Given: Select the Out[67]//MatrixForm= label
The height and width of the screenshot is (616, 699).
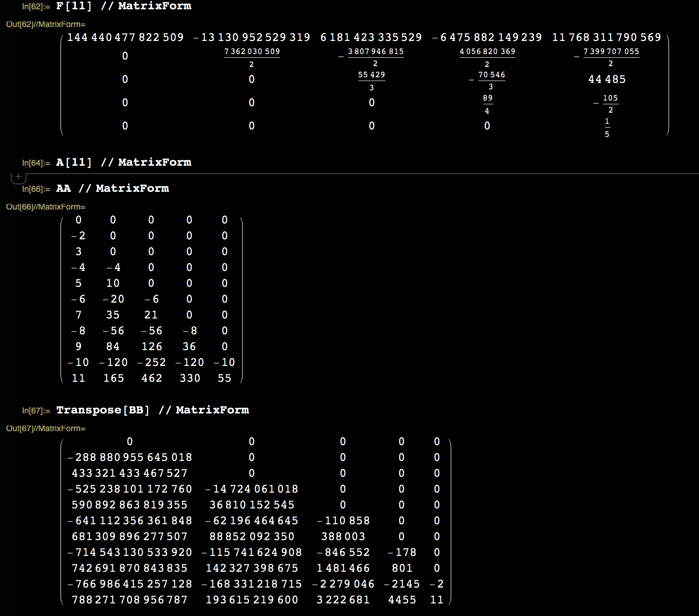Looking at the screenshot, I should (x=46, y=428).
